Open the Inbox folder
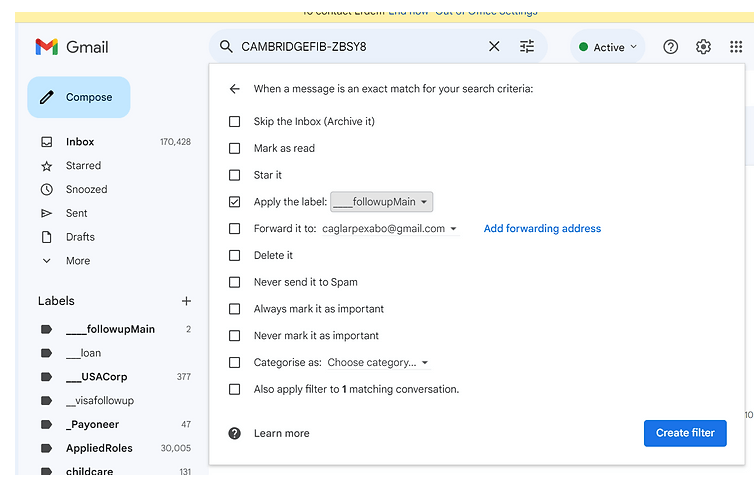 [80, 142]
